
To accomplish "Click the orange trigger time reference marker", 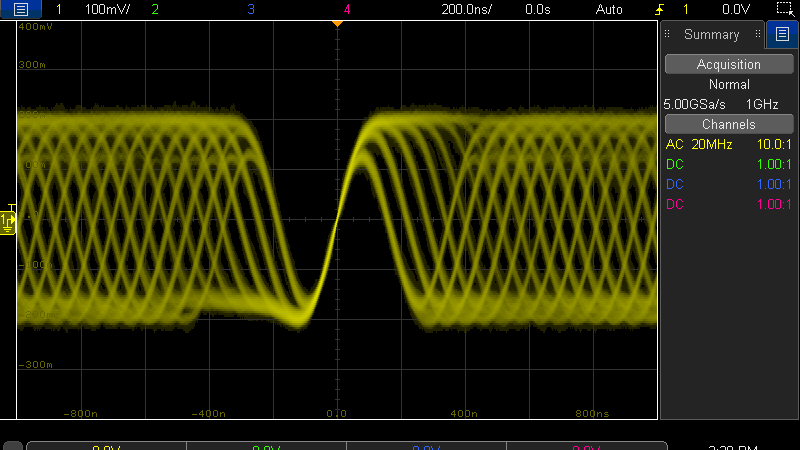I will coord(337,22).
